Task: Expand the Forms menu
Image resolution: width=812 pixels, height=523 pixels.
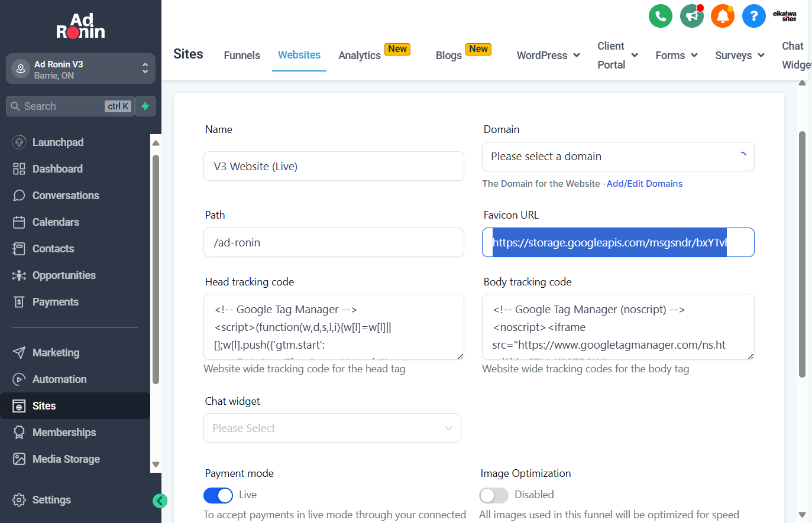Action: tap(677, 55)
